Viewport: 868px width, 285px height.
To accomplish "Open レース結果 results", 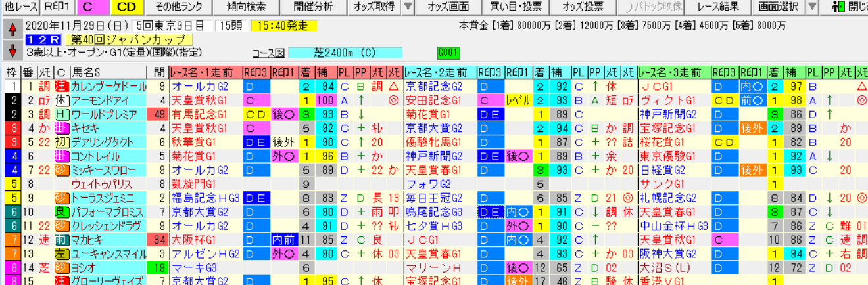I will click(x=718, y=7).
